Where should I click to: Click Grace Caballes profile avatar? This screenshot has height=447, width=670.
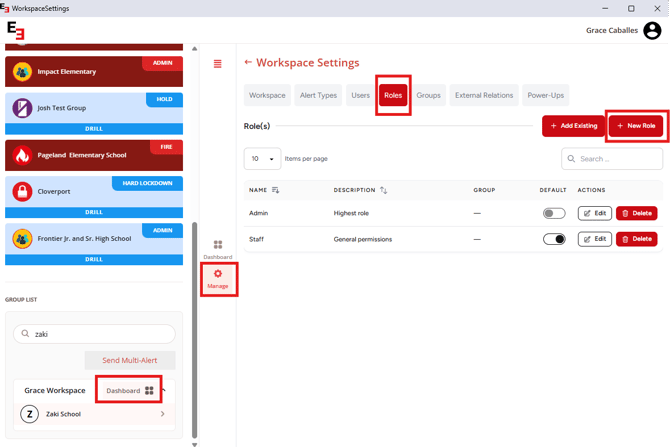652,31
